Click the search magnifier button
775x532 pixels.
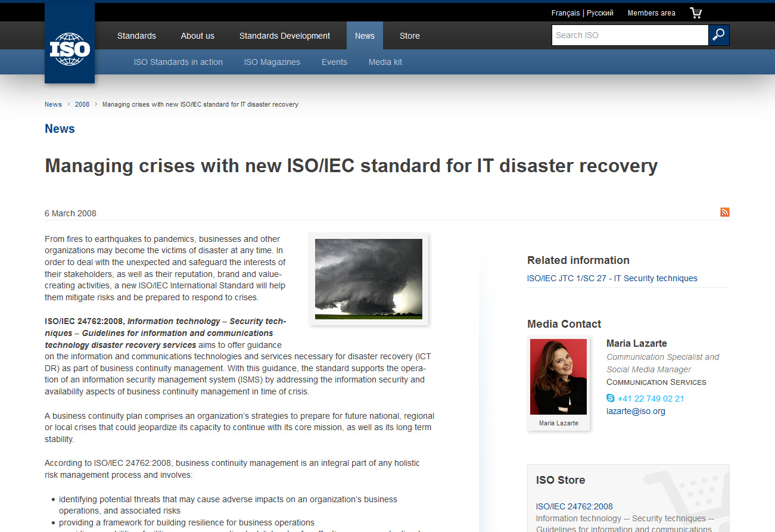tap(719, 35)
